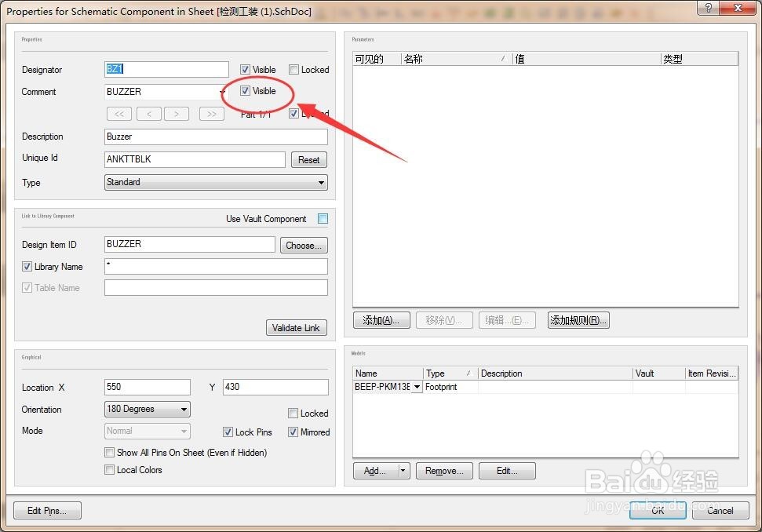The height and width of the screenshot is (532, 762).
Task: Open the Orientation 180 Degrees dropdown
Action: [x=184, y=409]
